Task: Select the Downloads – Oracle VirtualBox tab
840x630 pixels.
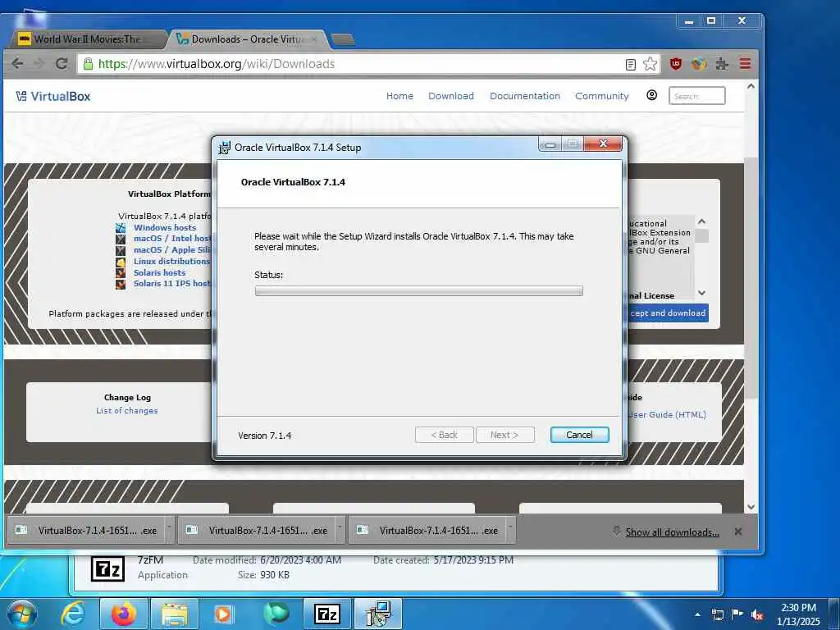Action: (248, 39)
